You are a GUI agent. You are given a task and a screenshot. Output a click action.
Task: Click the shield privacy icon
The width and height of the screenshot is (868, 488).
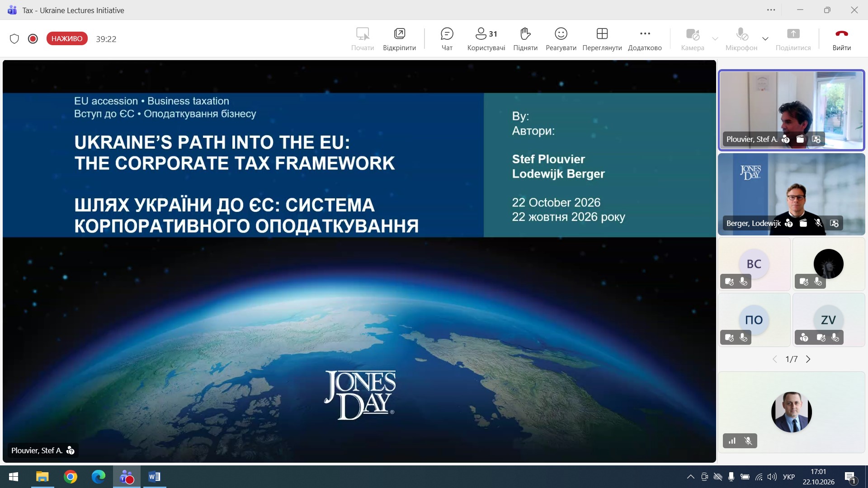14,39
